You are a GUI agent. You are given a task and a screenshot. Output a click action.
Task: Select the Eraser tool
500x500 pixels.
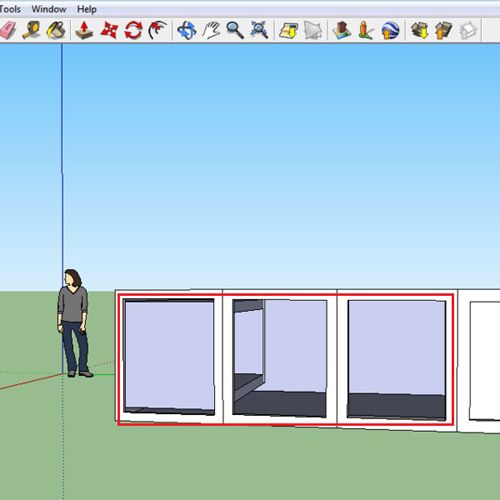7,30
